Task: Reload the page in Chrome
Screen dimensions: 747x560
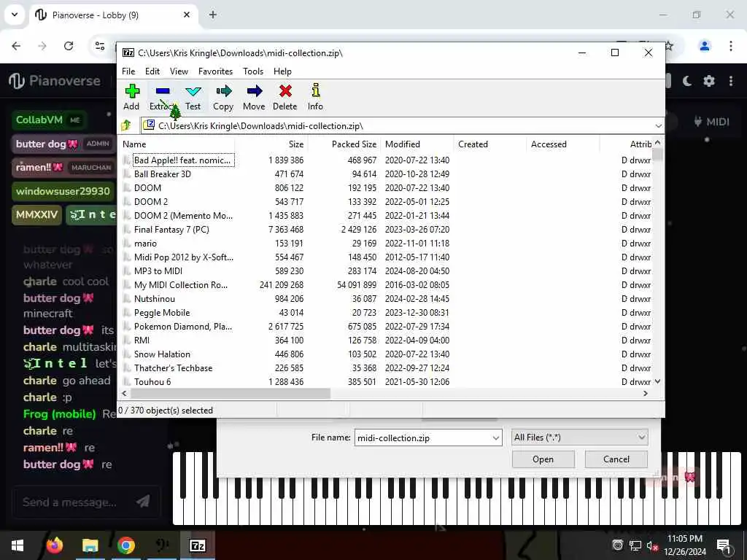Action: 69,46
